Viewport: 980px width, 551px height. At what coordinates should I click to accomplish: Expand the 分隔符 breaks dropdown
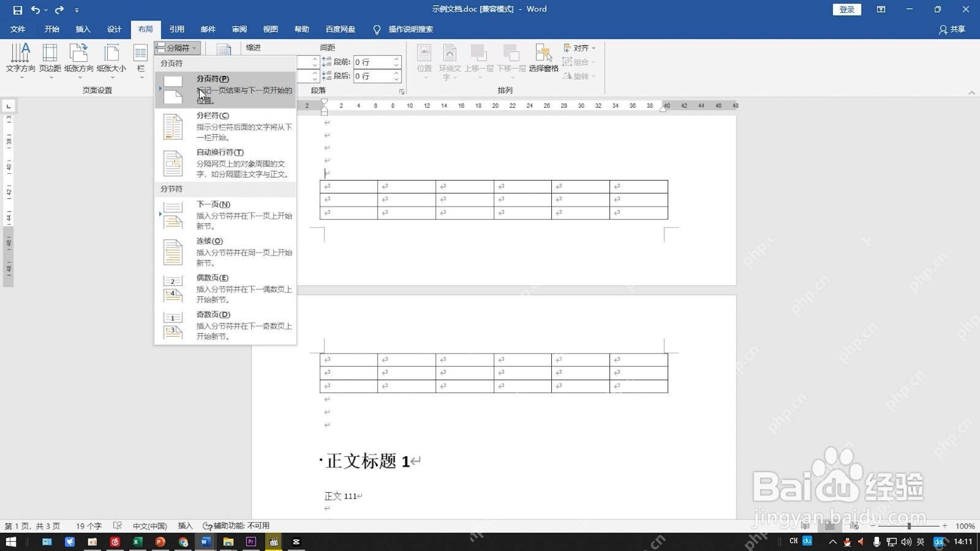click(177, 48)
